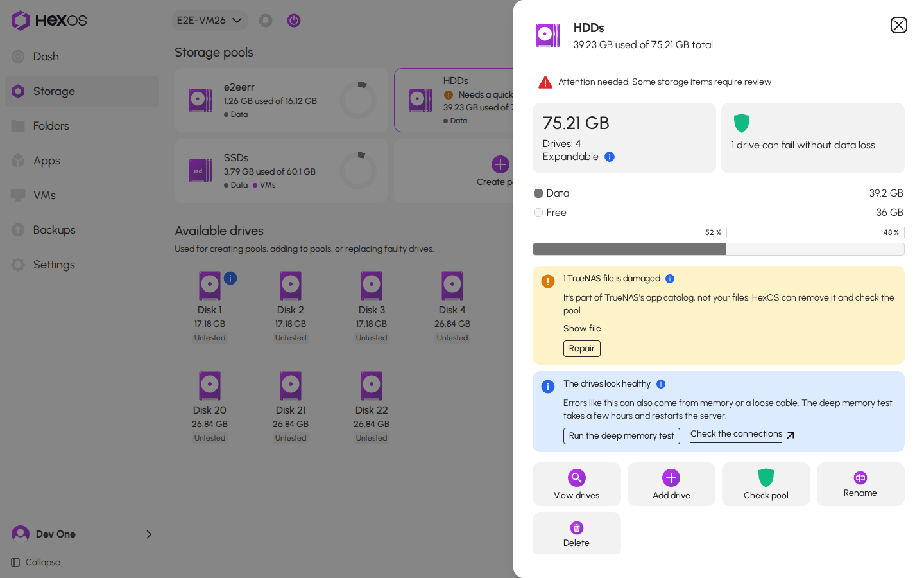Select Disk 1 drive icon
The width and height of the screenshot is (924, 578).
[210, 286]
